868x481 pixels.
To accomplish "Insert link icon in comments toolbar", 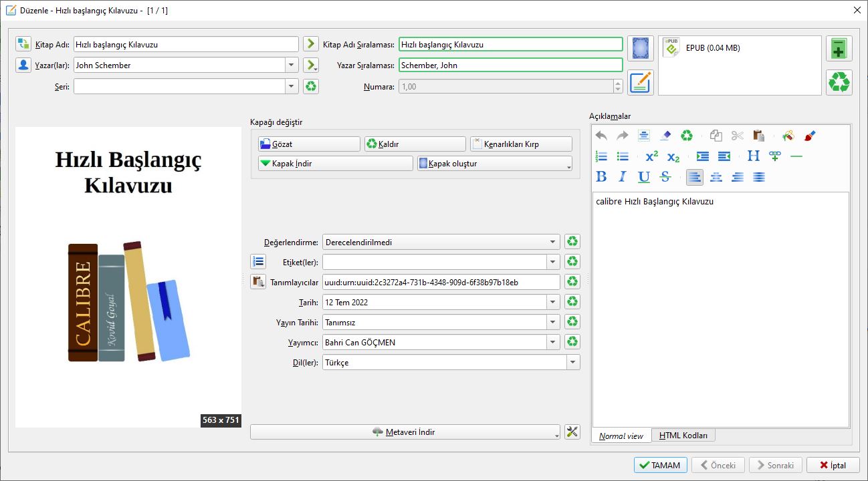I will click(x=775, y=156).
